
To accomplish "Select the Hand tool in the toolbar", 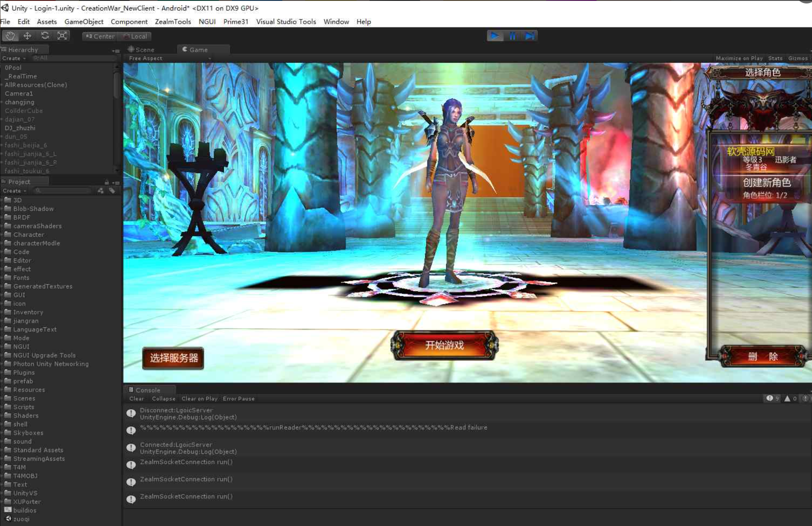I will tap(10, 36).
